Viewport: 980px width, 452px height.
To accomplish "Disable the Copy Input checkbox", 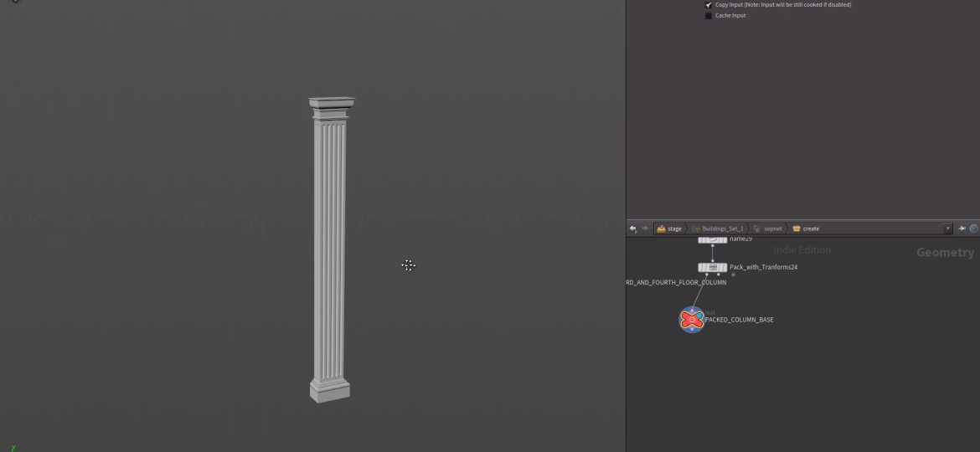I will 709,5.
